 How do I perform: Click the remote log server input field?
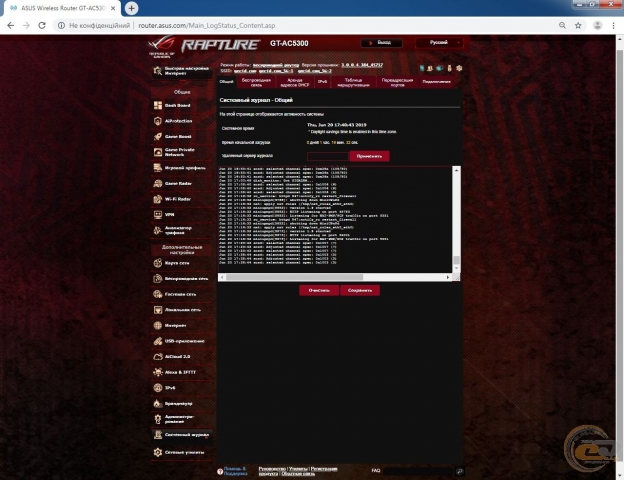point(328,156)
